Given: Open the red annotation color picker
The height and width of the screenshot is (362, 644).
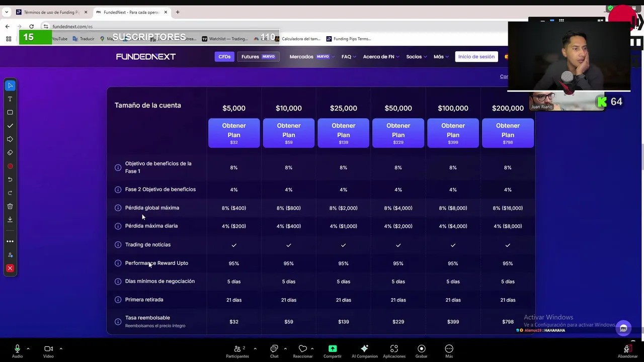Looking at the screenshot, I should (x=10, y=166).
